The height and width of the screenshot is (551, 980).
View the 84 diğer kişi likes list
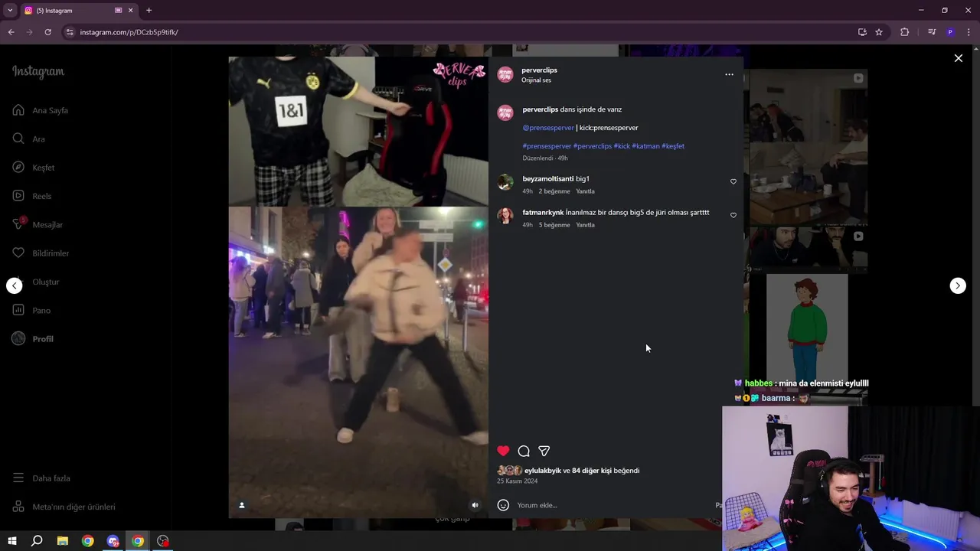[592, 471]
